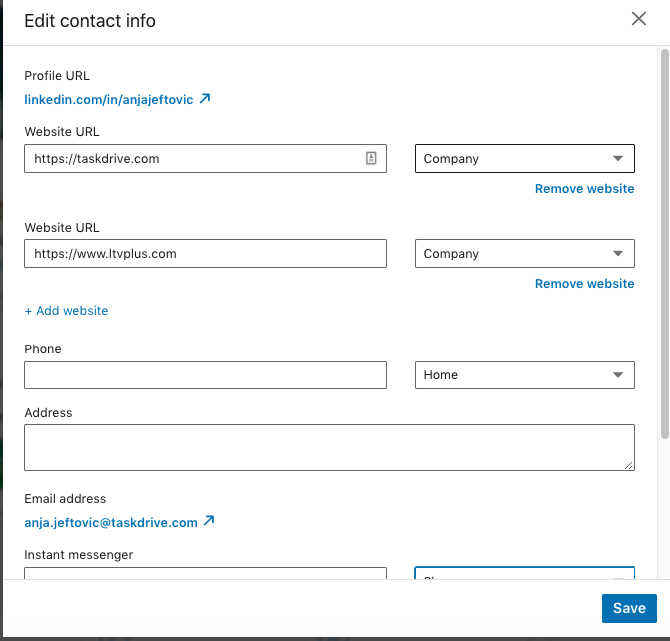
Task: Save the contact info changes
Action: coord(629,608)
